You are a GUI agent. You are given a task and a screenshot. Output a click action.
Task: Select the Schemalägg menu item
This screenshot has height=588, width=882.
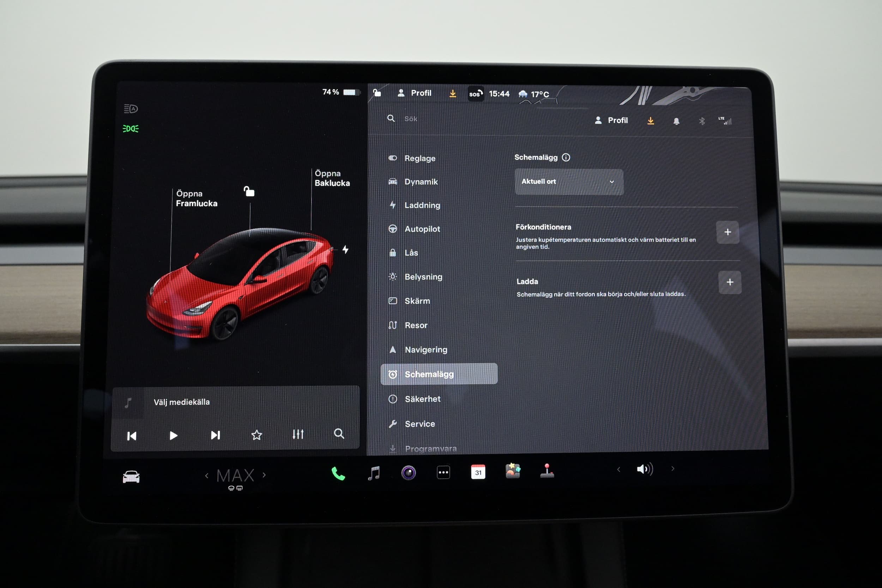point(439,374)
